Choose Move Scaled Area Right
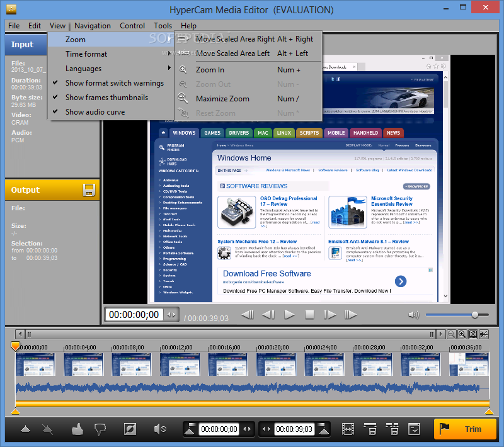 click(x=248, y=39)
